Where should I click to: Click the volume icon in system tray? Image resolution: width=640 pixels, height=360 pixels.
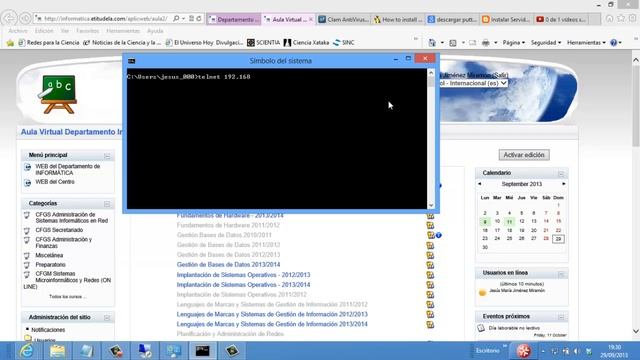577,351
